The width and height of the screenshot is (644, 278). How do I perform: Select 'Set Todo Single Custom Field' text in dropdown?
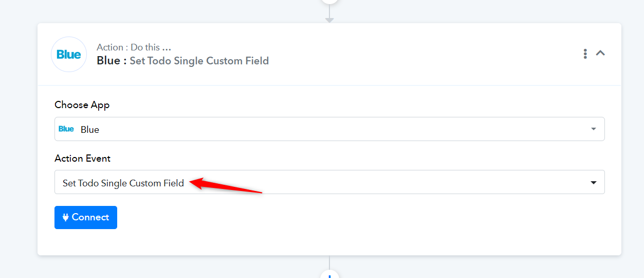tap(123, 183)
